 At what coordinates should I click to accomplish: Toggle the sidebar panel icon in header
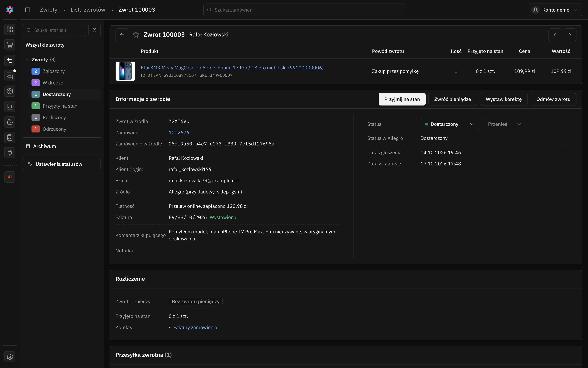pyautogui.click(x=28, y=10)
